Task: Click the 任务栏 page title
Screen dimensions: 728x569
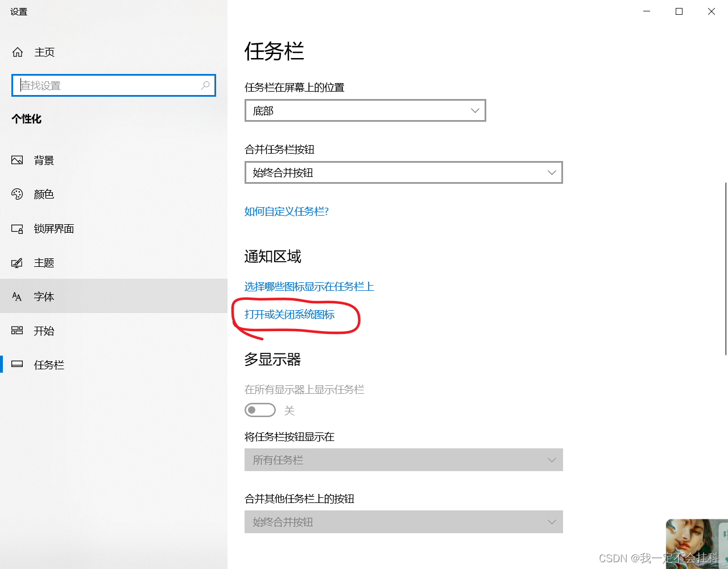Action: (274, 51)
